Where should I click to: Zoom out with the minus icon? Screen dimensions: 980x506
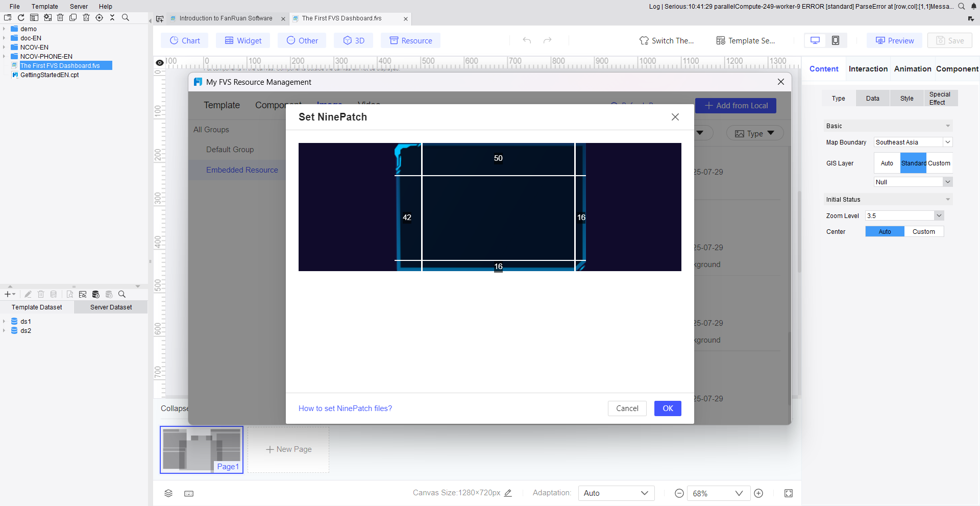(679, 493)
